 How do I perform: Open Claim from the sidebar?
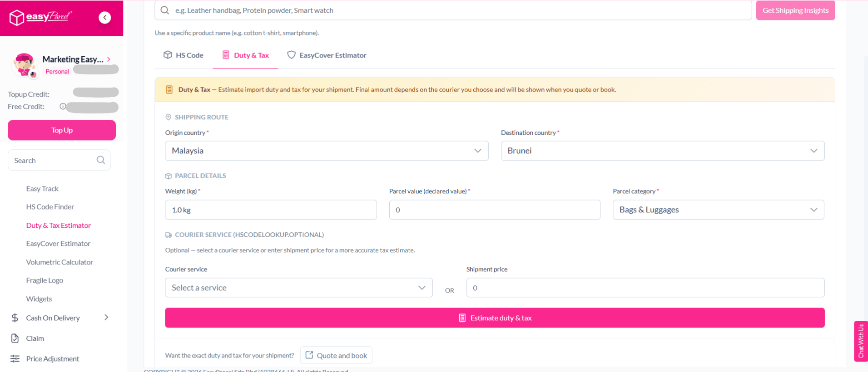pos(35,338)
